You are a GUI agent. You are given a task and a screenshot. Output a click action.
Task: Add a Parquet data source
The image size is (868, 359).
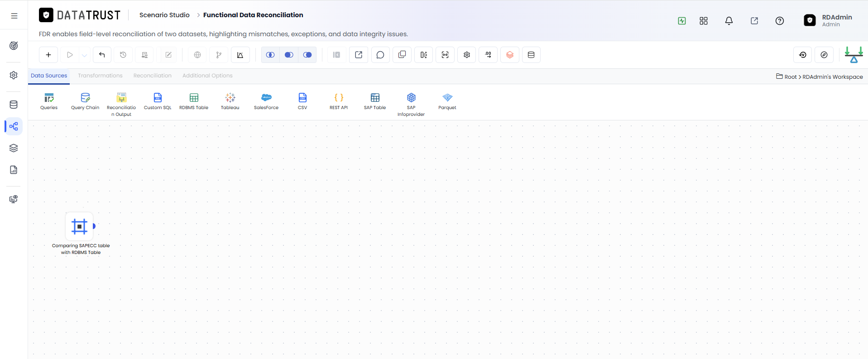coord(447,101)
